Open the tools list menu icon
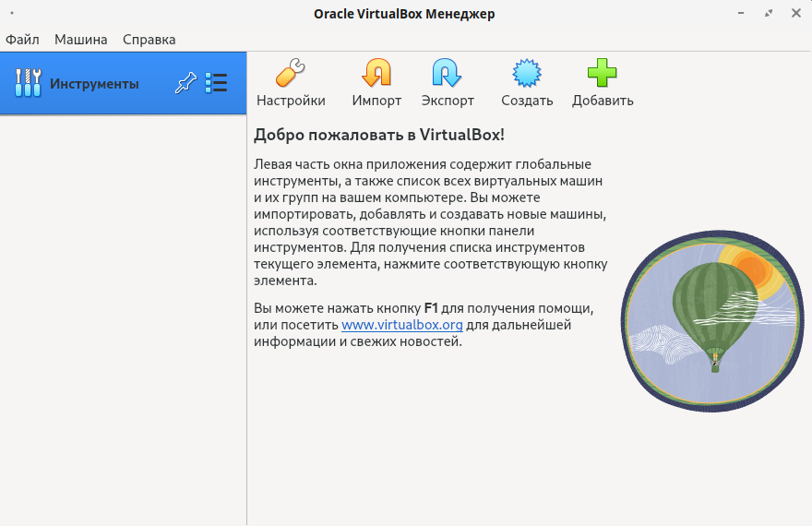 (216, 84)
